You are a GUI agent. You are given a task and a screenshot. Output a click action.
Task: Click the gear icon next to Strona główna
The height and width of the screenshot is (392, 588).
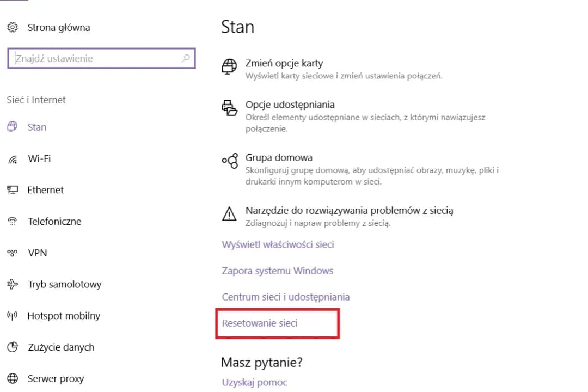point(12,27)
